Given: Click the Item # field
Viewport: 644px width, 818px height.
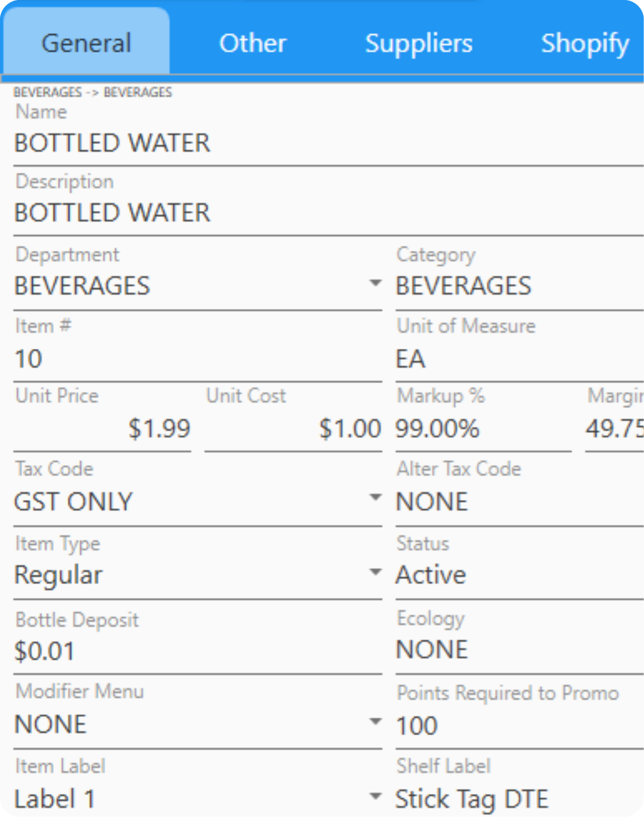Looking at the screenshot, I should point(197,359).
